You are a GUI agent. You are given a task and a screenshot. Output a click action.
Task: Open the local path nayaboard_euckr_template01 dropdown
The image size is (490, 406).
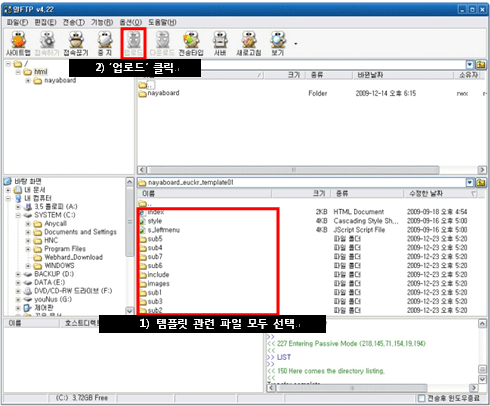pos(470,183)
